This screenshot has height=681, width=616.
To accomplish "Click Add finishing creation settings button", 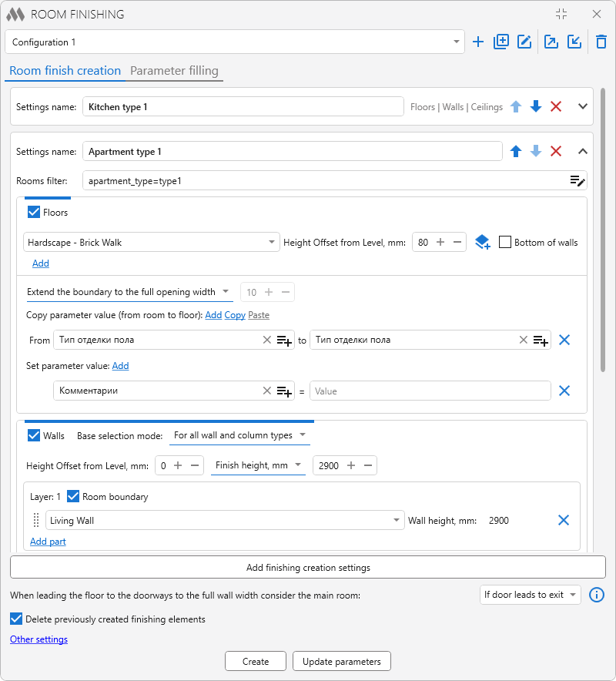I will point(308,568).
